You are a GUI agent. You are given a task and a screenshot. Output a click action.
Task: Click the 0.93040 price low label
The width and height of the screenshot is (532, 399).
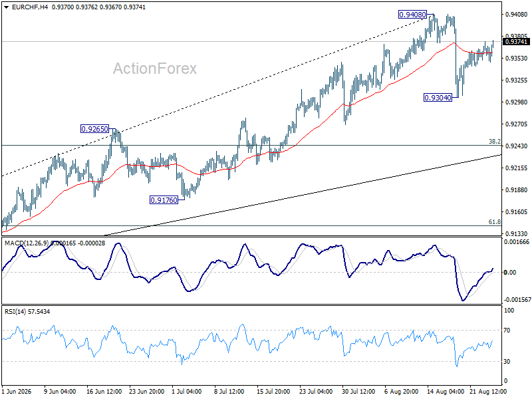click(x=438, y=98)
